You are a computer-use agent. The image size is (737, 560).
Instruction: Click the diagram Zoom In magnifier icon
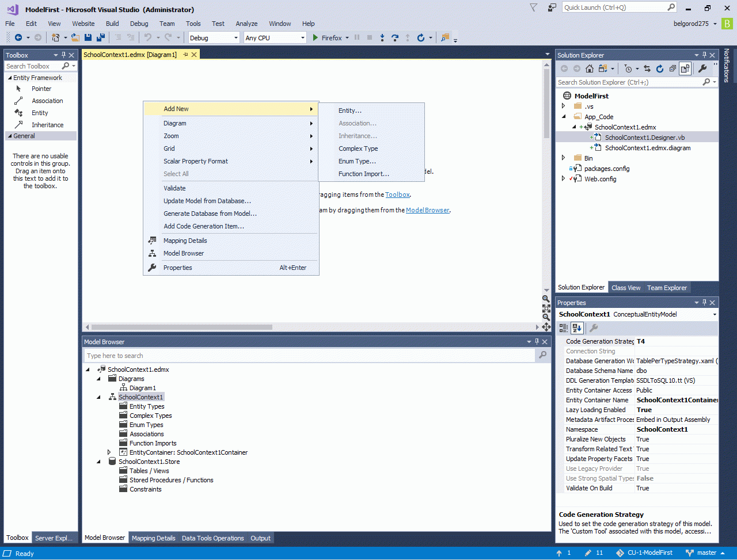(546, 299)
